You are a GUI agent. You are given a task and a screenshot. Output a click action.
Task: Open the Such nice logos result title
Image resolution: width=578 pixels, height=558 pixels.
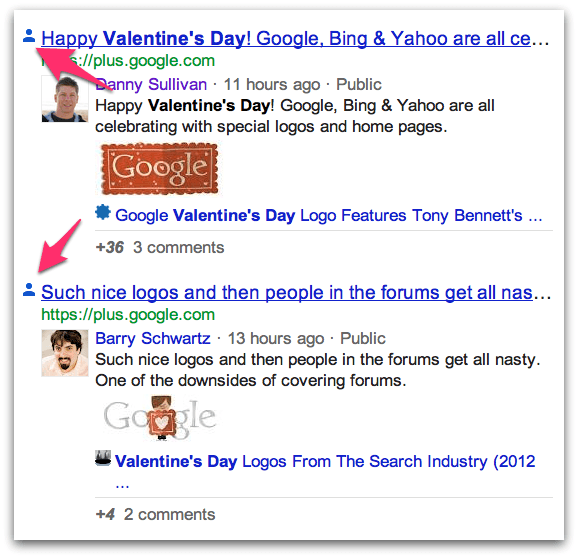coord(287,293)
